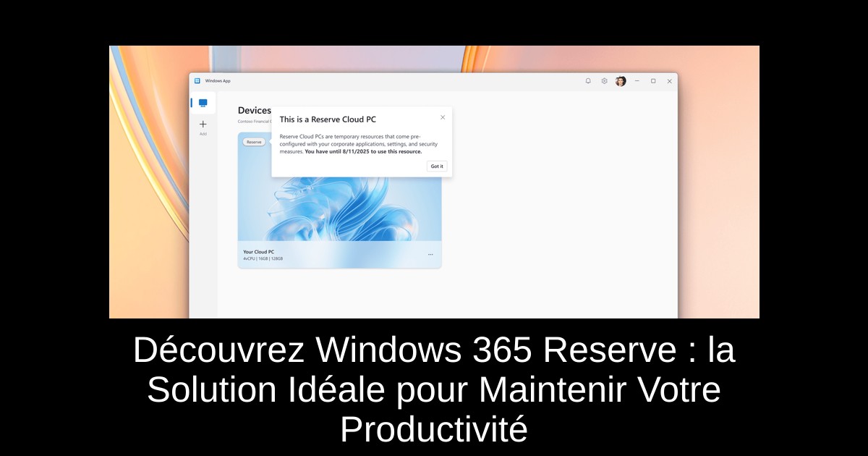Click the Windows App logo icon
868x456 pixels.
pyautogui.click(x=197, y=81)
